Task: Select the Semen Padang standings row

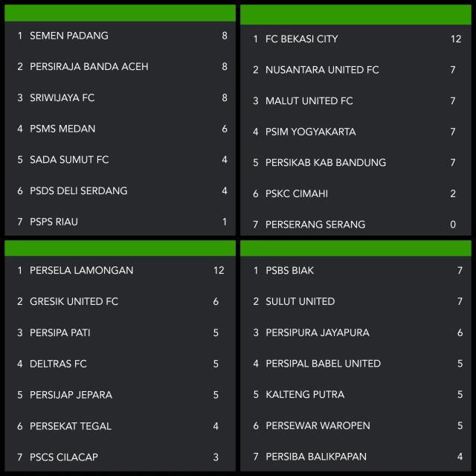Action: click(x=120, y=36)
